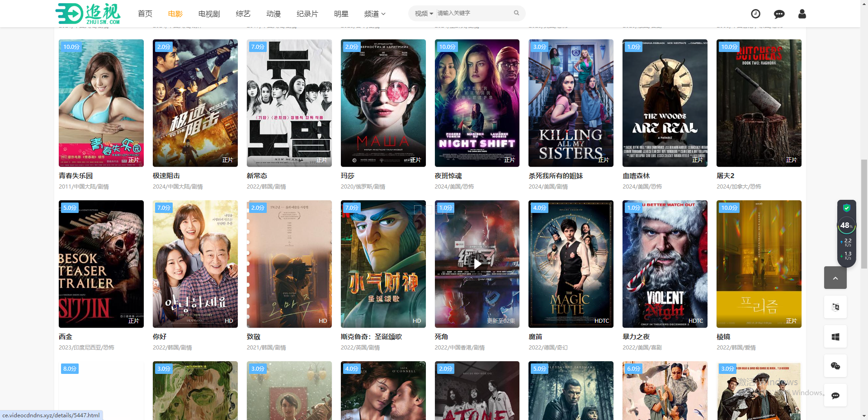Go to the 首页 home tab
The height and width of the screenshot is (420, 868).
(145, 14)
